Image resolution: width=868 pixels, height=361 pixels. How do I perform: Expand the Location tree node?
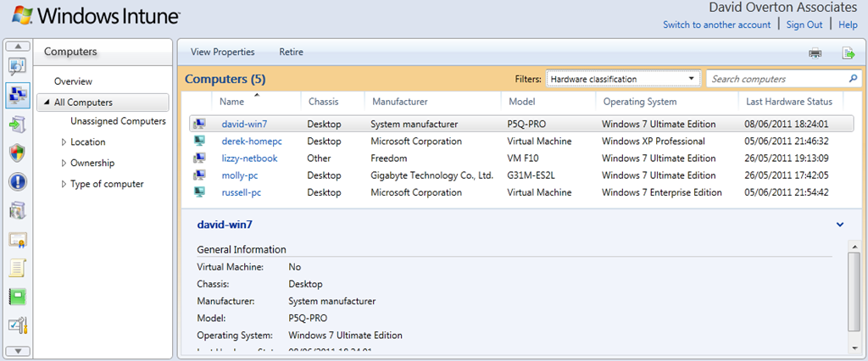click(64, 142)
